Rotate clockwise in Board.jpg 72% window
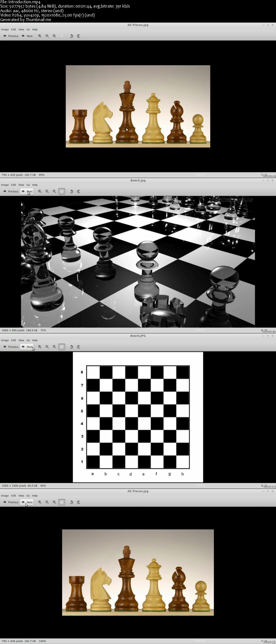Screen dimensions: 276x644 coord(79,192)
